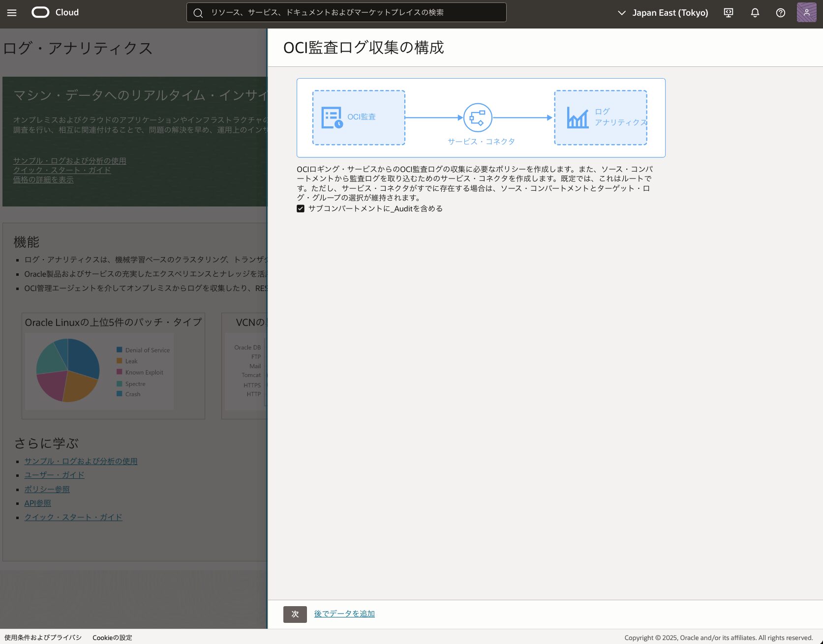The image size is (823, 644).
Task: Open the hamburger navigation menu
Action: pos(12,13)
